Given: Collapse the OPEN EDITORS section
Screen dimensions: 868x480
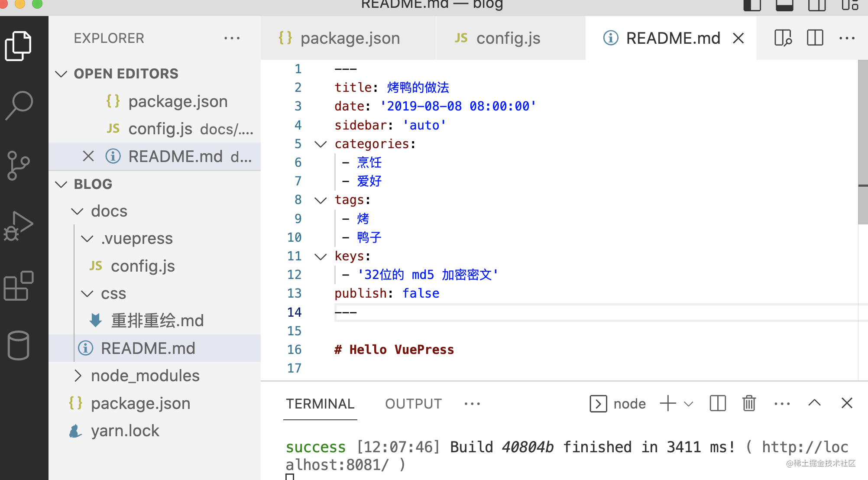Looking at the screenshot, I should (62, 74).
